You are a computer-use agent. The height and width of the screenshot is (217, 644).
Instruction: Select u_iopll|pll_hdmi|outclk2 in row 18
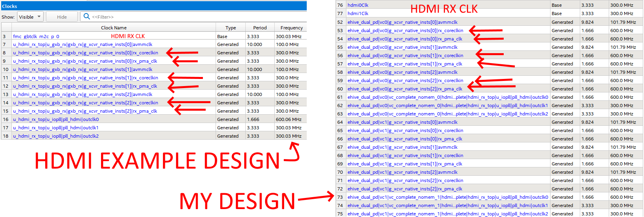coord(56,136)
